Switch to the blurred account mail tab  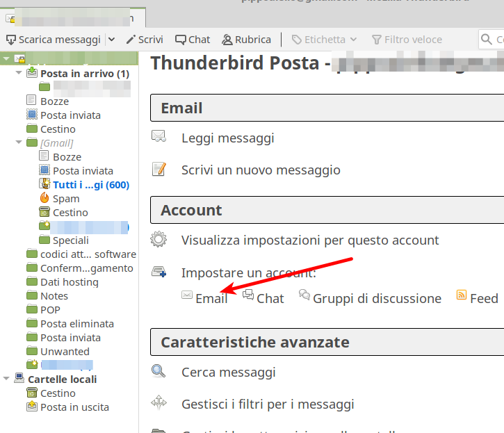73,18
